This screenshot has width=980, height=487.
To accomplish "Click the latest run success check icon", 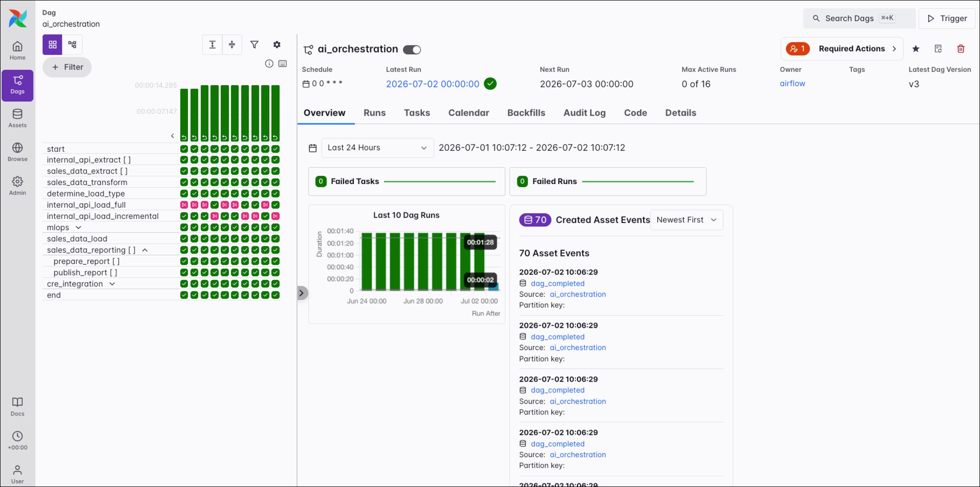I will pyautogui.click(x=490, y=84).
